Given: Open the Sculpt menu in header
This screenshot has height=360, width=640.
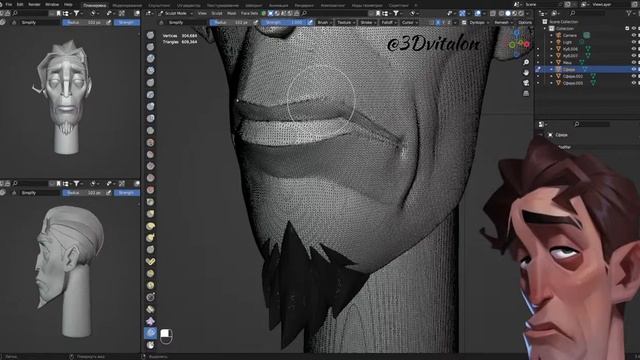Looking at the screenshot, I should tap(217, 13).
